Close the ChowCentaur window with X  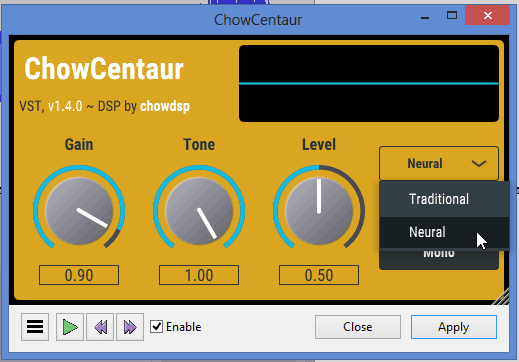pyautogui.click(x=487, y=15)
